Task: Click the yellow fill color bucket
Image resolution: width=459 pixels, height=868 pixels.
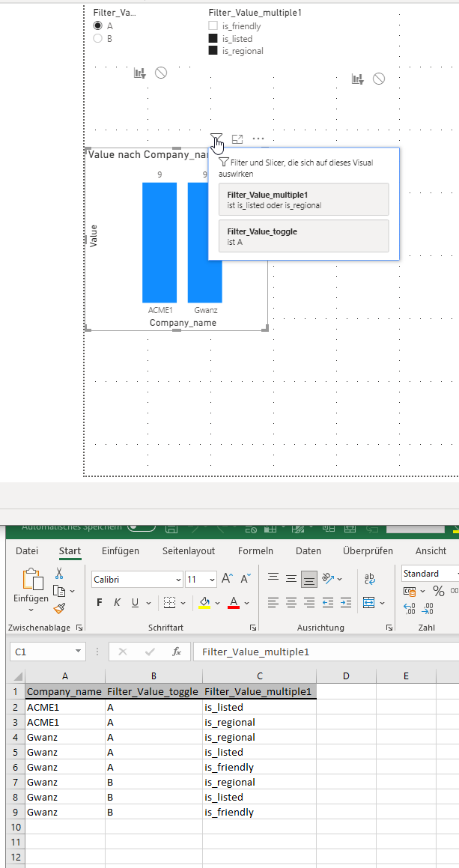Action: click(x=204, y=602)
